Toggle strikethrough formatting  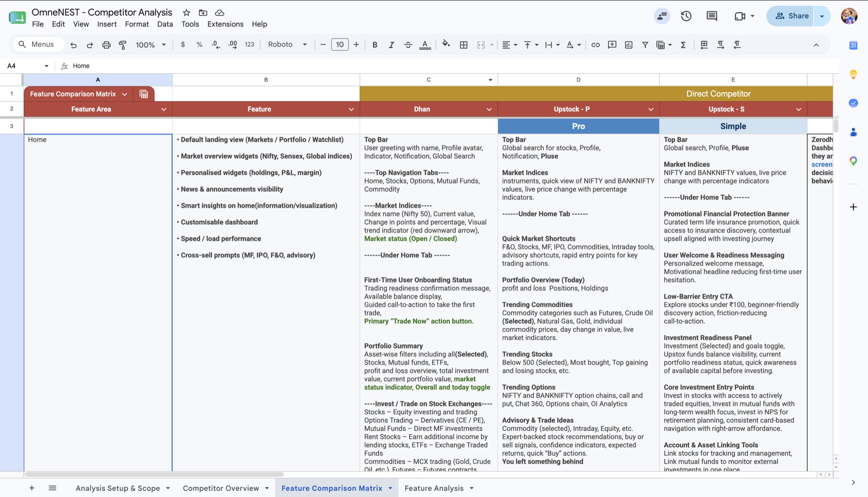coord(408,45)
